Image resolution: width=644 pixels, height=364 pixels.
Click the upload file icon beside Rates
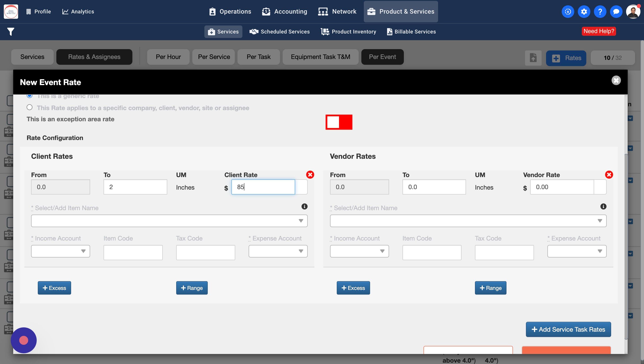click(533, 58)
